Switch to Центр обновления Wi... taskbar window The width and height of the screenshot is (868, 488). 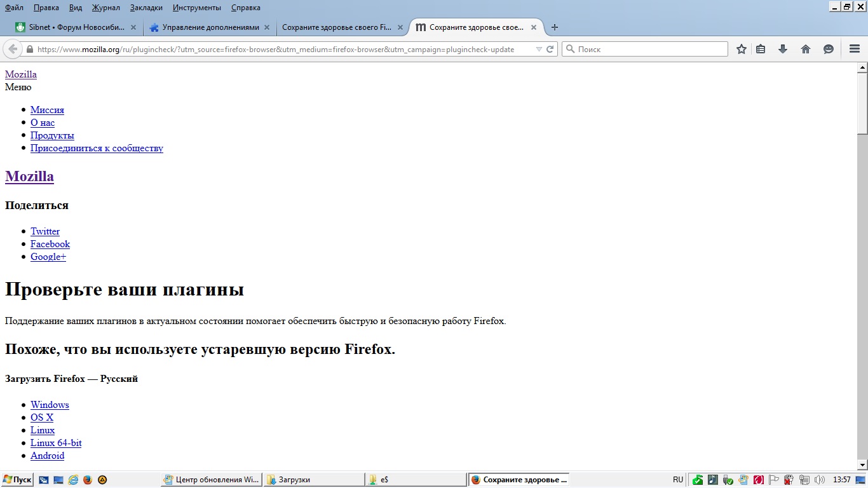coord(212,480)
